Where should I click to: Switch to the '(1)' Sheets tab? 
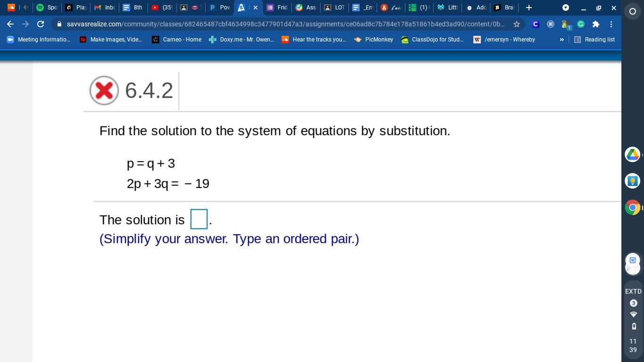(419, 8)
